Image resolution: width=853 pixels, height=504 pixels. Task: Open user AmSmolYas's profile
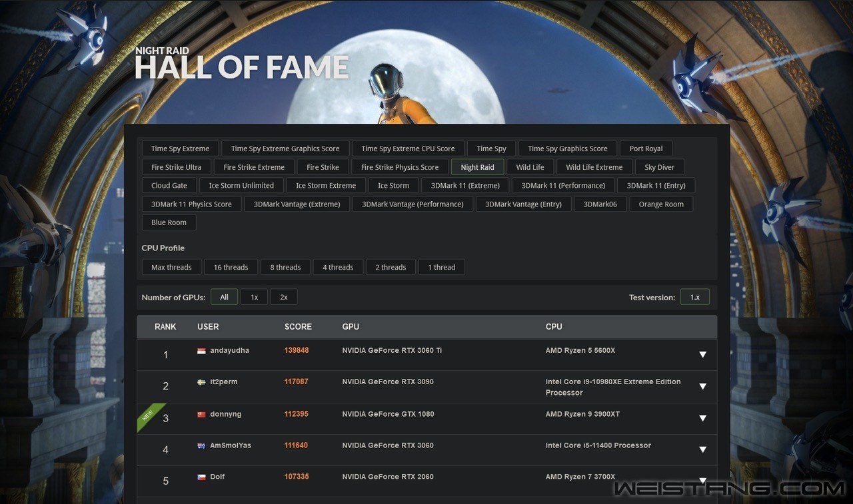[x=231, y=445]
